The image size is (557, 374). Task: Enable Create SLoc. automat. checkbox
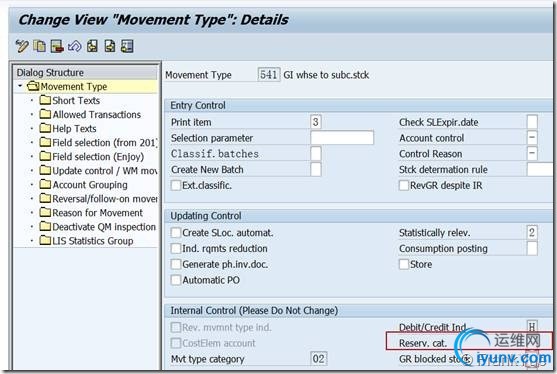click(x=176, y=233)
